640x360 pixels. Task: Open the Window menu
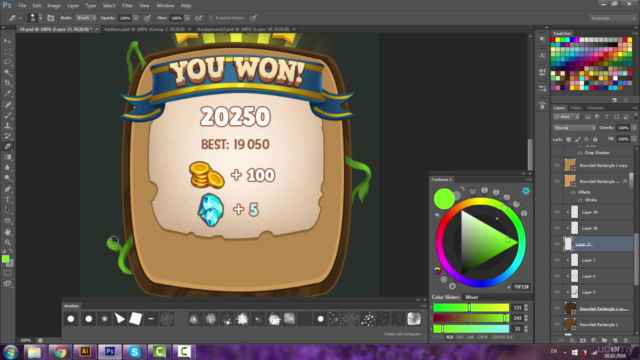tap(165, 6)
